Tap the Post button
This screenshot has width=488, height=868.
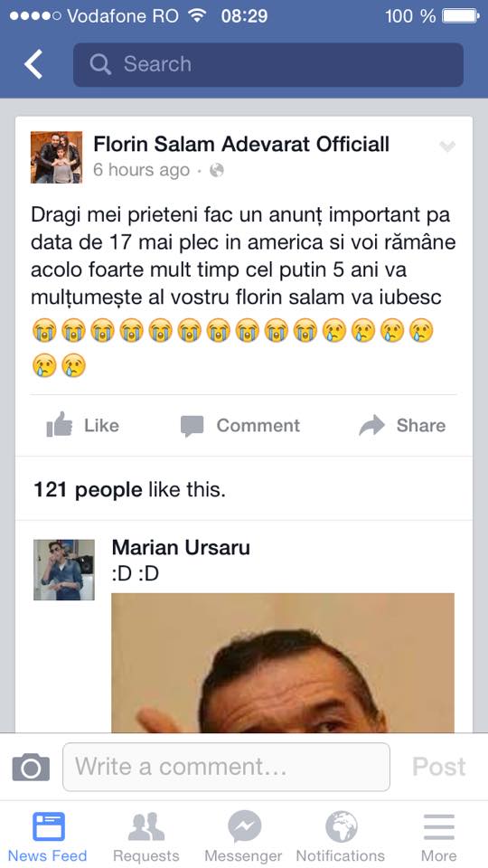pos(439,767)
